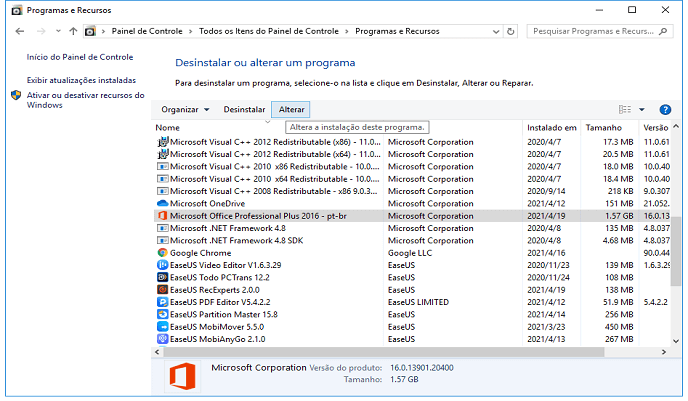Image resolution: width=688 pixels, height=401 pixels.
Task: Click the EaseUS Video Editor icon
Action: (162, 265)
